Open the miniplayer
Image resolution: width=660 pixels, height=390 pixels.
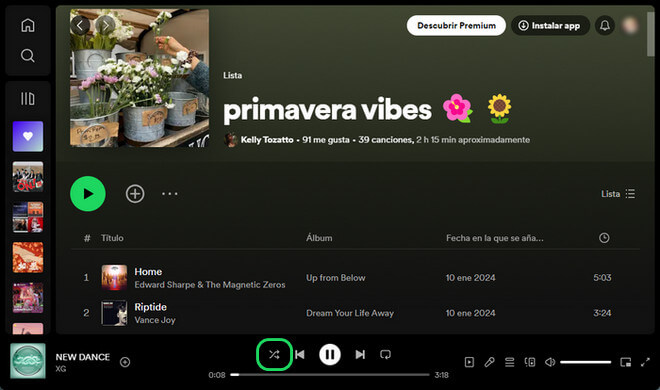pyautogui.click(x=625, y=362)
